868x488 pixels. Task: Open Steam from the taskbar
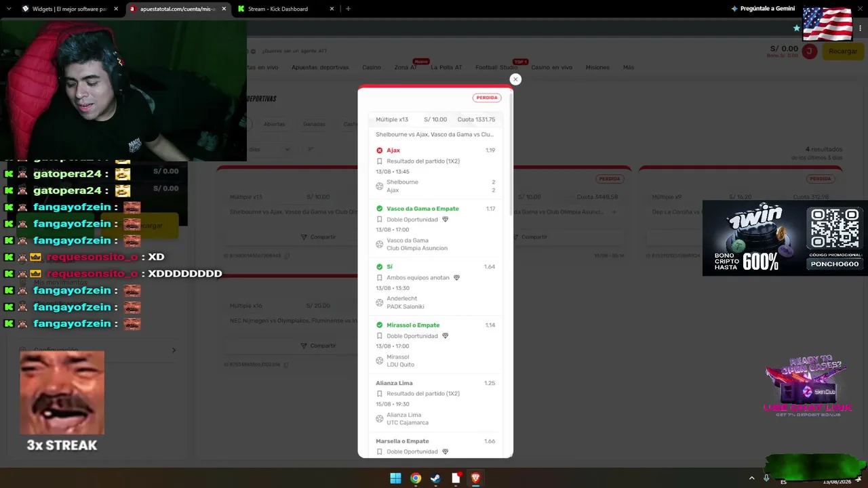(435, 479)
